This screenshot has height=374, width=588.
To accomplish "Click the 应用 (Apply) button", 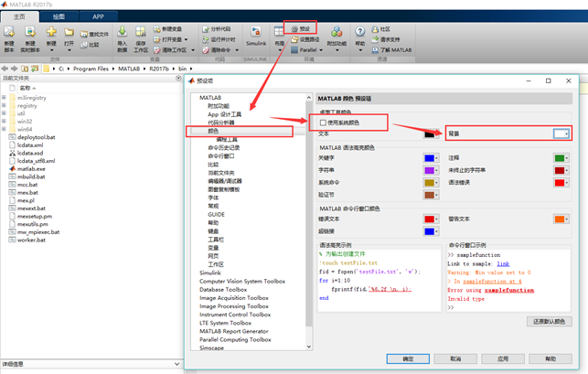I will coord(503,359).
